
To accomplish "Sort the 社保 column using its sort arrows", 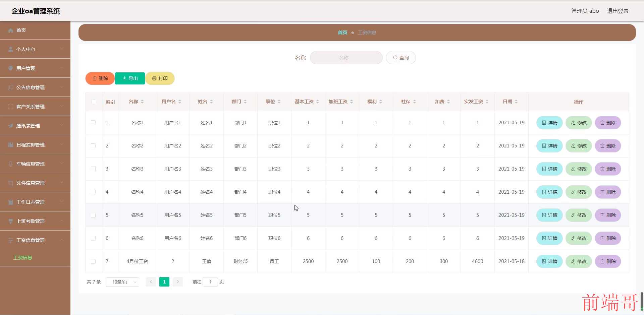I will point(415,102).
